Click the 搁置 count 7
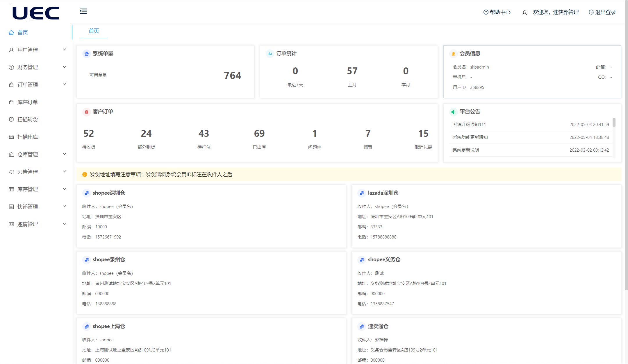The width and height of the screenshot is (628, 364). click(x=368, y=134)
